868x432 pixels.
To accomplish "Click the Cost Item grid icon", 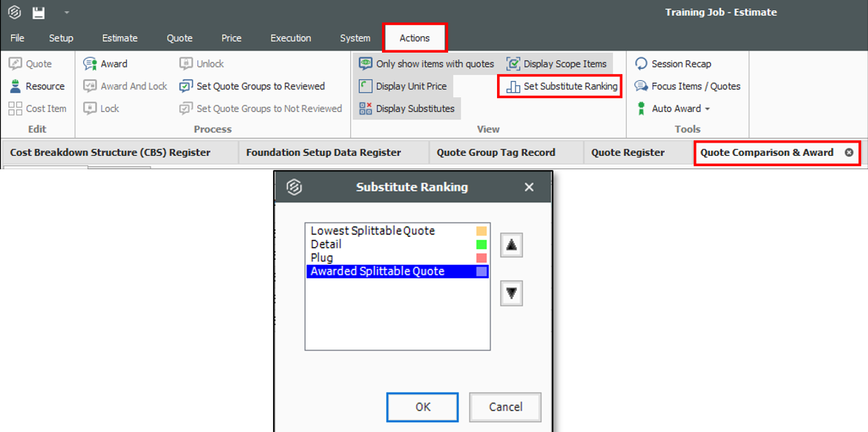I will click(16, 108).
